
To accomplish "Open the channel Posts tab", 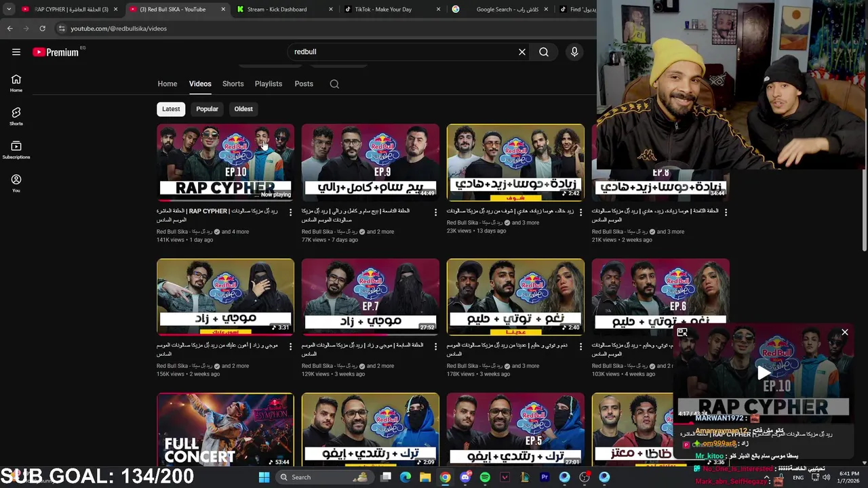I will click(x=304, y=84).
